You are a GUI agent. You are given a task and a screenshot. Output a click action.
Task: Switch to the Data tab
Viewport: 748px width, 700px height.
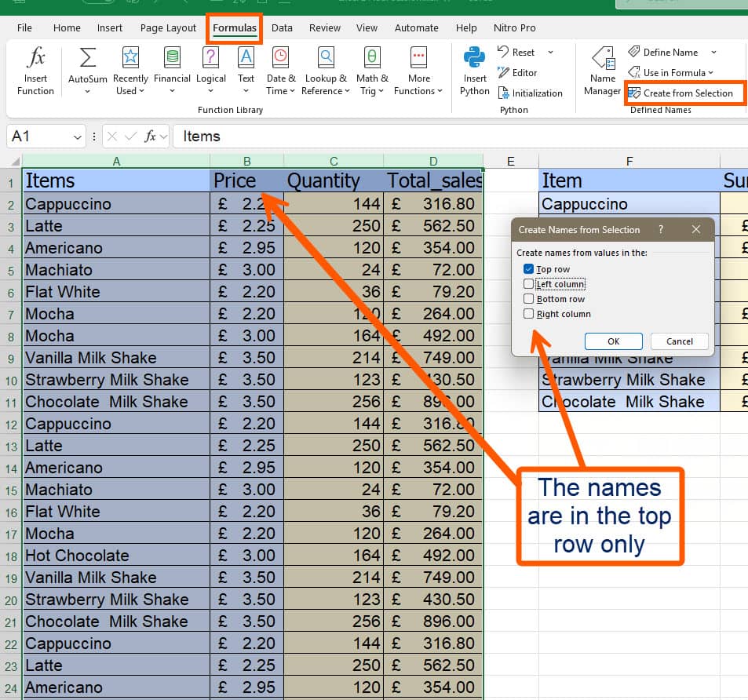click(x=282, y=27)
